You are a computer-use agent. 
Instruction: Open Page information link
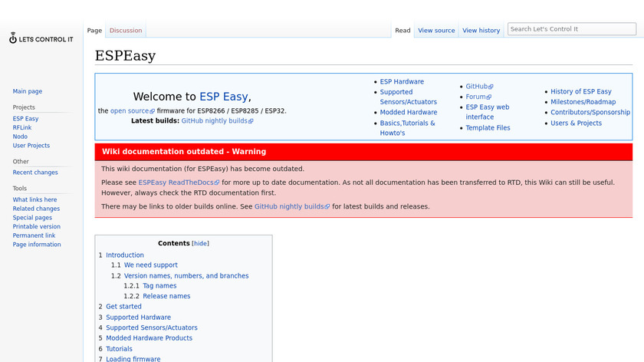click(x=37, y=245)
